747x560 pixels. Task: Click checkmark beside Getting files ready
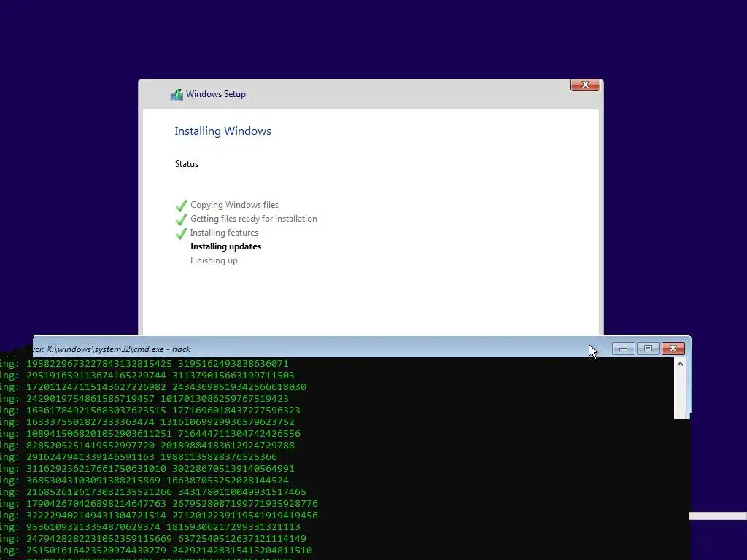[181, 219]
